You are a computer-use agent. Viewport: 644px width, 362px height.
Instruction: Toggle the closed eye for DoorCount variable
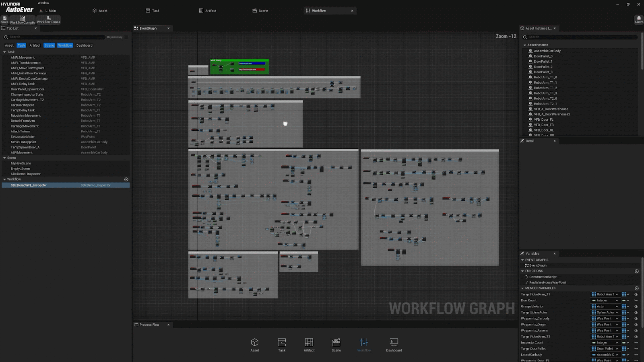coord(636,300)
